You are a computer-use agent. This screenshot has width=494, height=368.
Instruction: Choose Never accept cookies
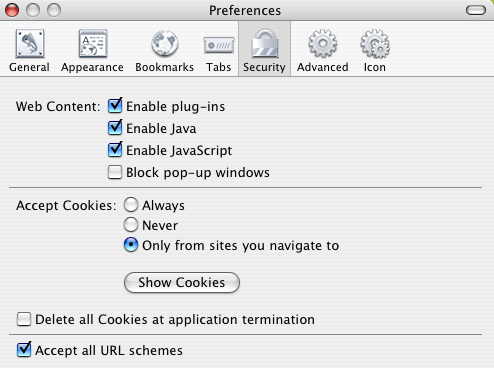coord(131,225)
